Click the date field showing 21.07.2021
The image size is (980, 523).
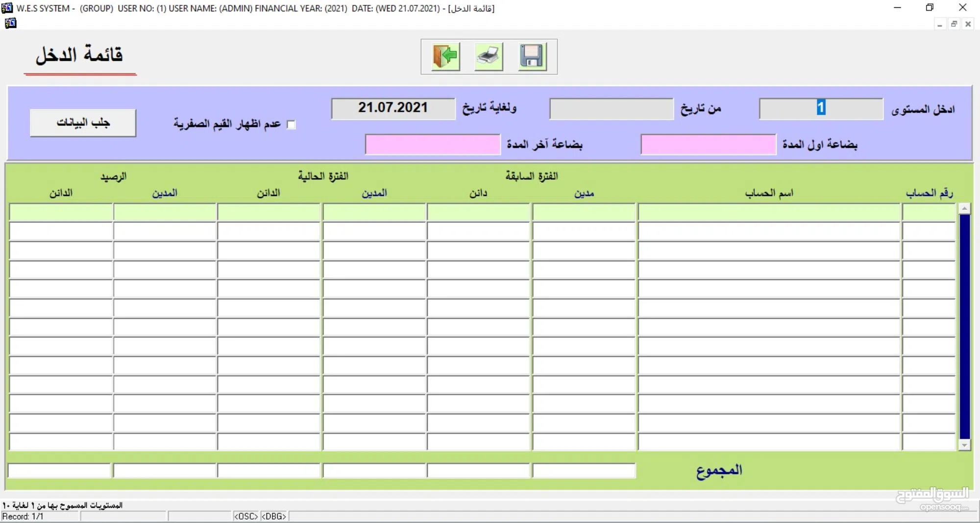tap(392, 108)
